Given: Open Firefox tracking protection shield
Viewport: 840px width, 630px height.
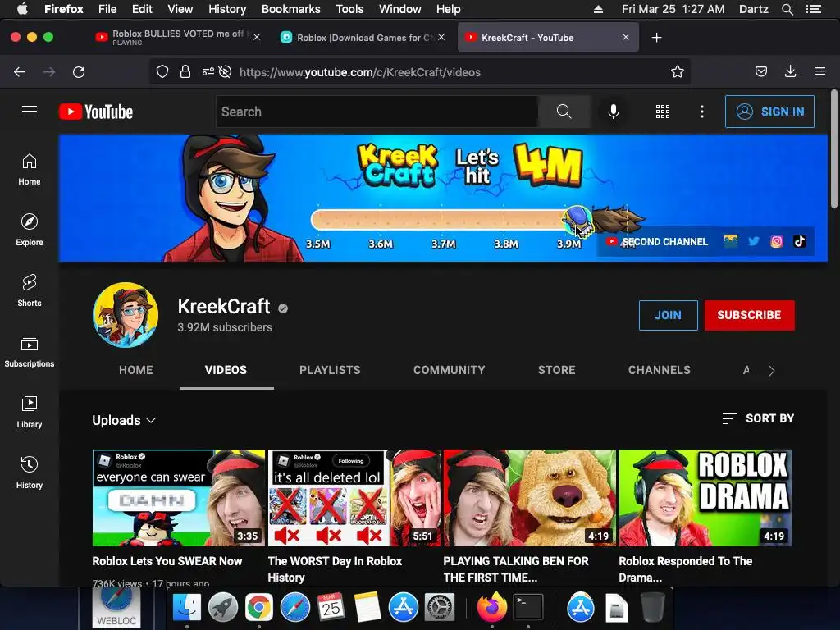Looking at the screenshot, I should [x=162, y=72].
